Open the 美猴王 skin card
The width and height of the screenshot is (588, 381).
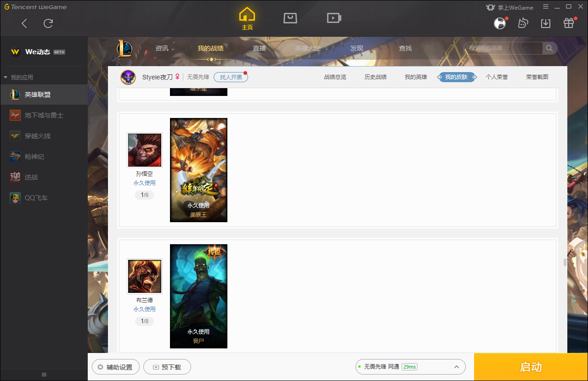pos(198,170)
